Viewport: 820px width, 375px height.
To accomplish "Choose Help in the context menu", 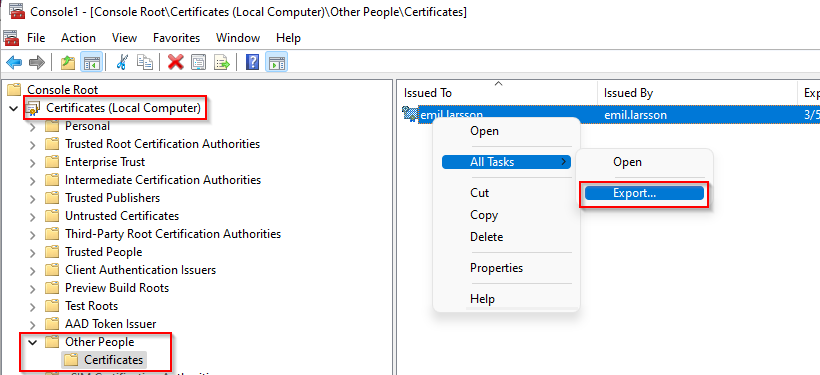I will [506, 299].
